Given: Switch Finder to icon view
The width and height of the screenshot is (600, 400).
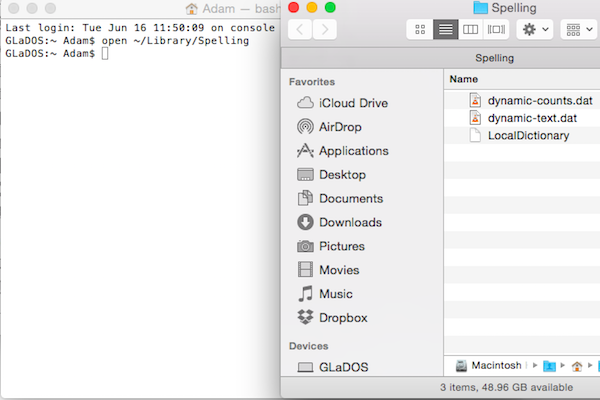Looking at the screenshot, I should (x=420, y=29).
